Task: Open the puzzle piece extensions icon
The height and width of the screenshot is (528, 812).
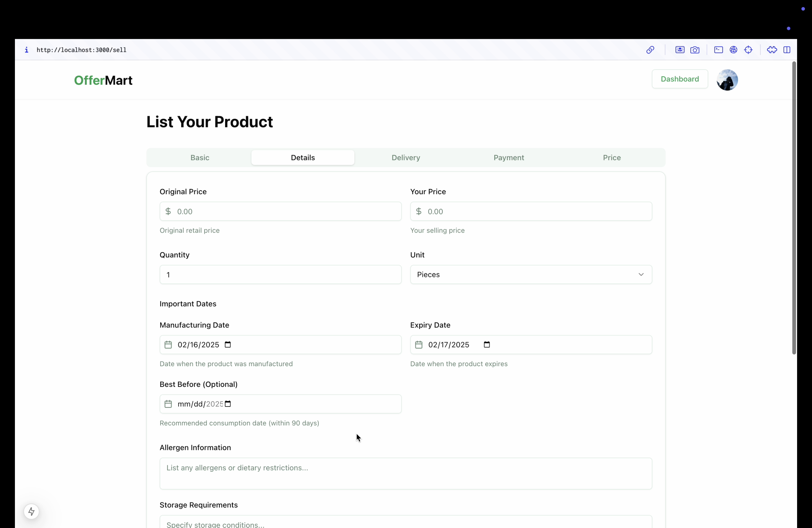Action: coord(772,50)
